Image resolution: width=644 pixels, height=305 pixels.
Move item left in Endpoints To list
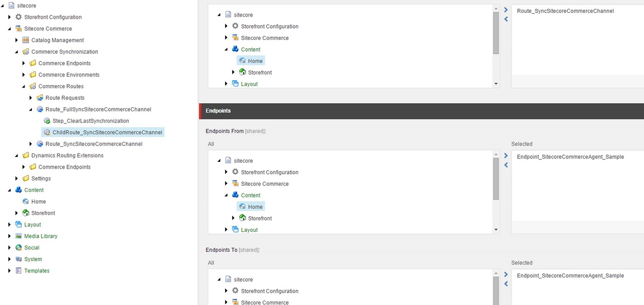pos(506,284)
